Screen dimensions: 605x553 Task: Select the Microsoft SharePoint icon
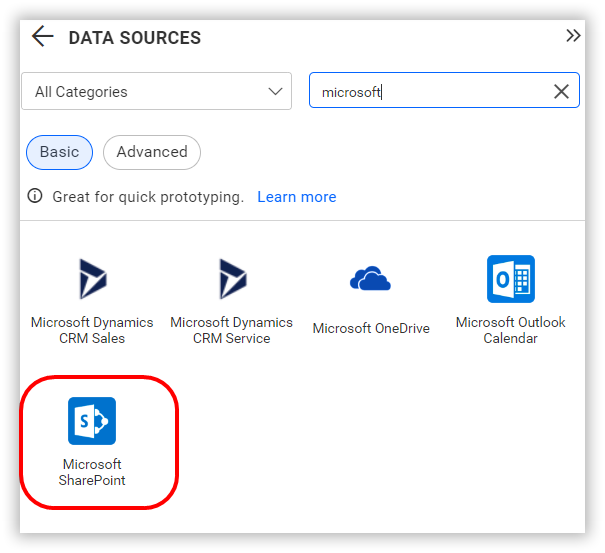click(92, 421)
